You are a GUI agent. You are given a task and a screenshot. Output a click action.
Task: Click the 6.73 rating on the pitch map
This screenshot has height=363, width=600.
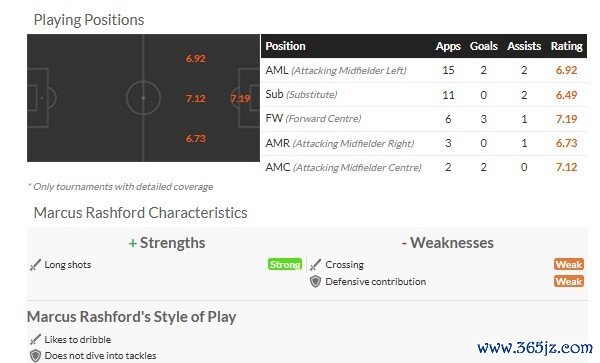[x=196, y=138]
